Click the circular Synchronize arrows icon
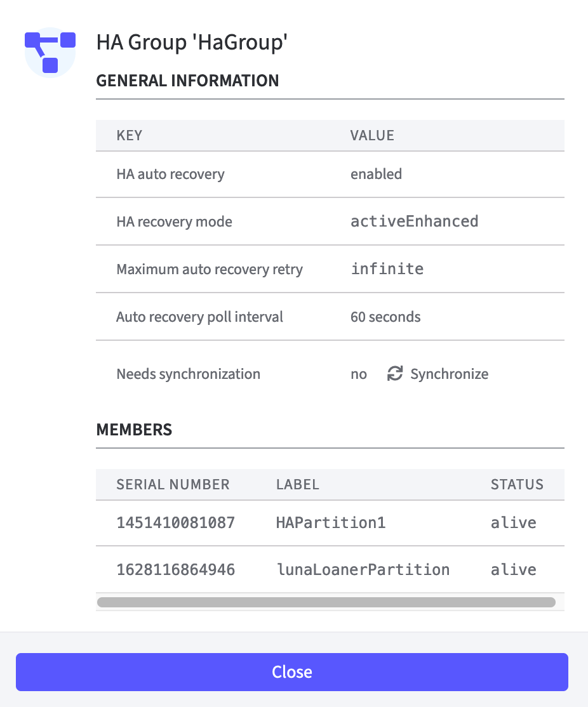 click(x=395, y=374)
